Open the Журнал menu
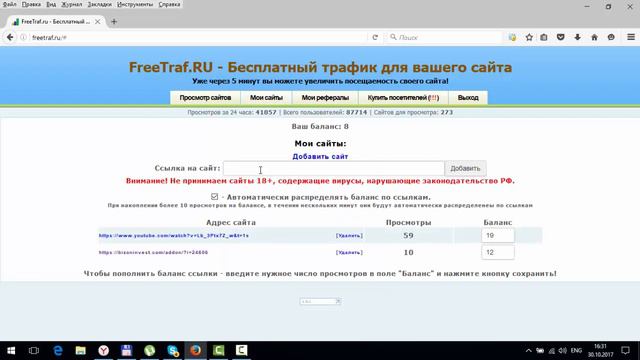Viewport: 640px width, 360px height. pos(71,4)
